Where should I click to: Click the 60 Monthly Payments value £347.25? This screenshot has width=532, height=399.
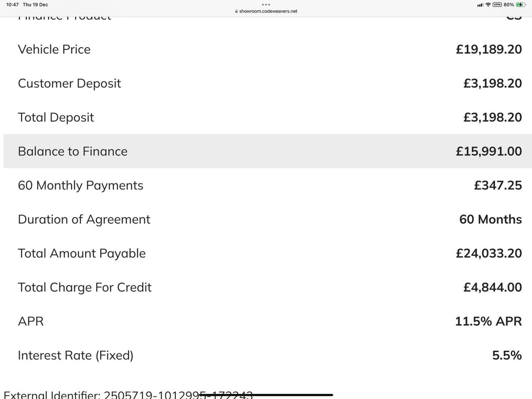pyautogui.click(x=498, y=185)
